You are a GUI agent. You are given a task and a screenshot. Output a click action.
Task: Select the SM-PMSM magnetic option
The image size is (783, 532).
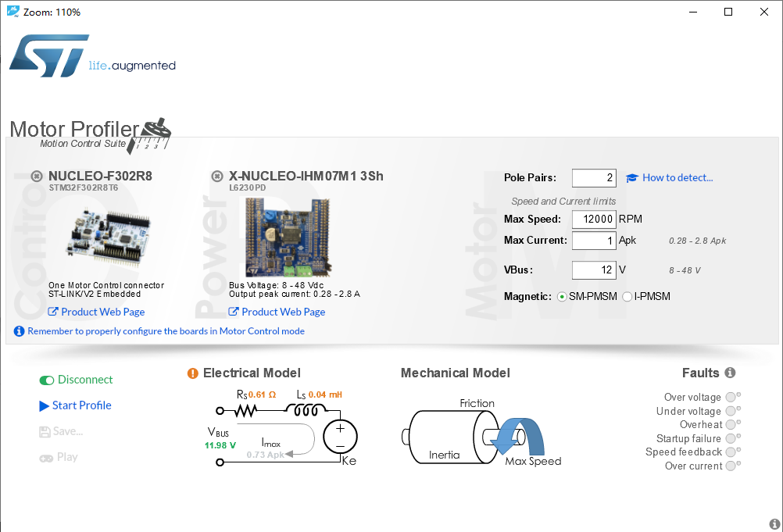click(562, 297)
